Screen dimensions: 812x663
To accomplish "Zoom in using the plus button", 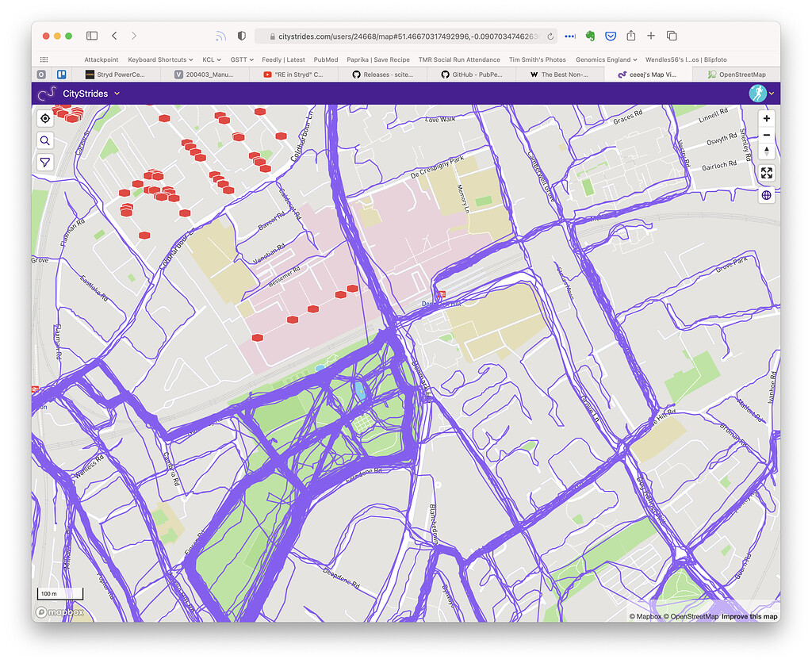I will pyautogui.click(x=766, y=117).
